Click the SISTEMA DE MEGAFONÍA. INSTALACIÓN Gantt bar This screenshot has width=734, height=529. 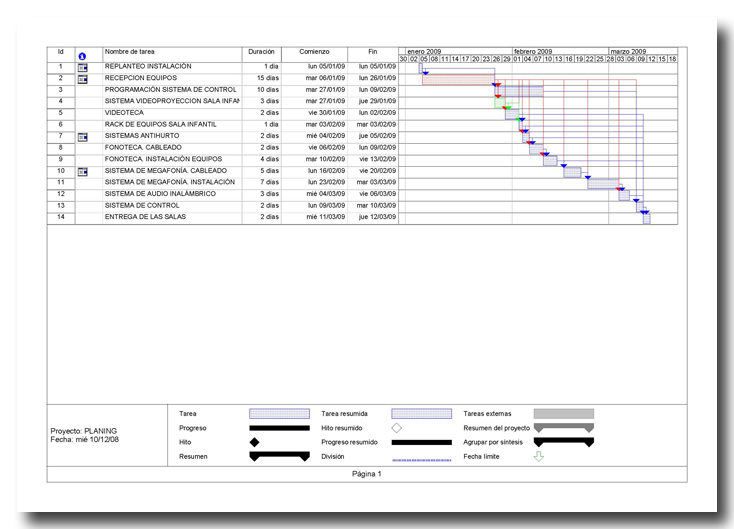coord(603,184)
